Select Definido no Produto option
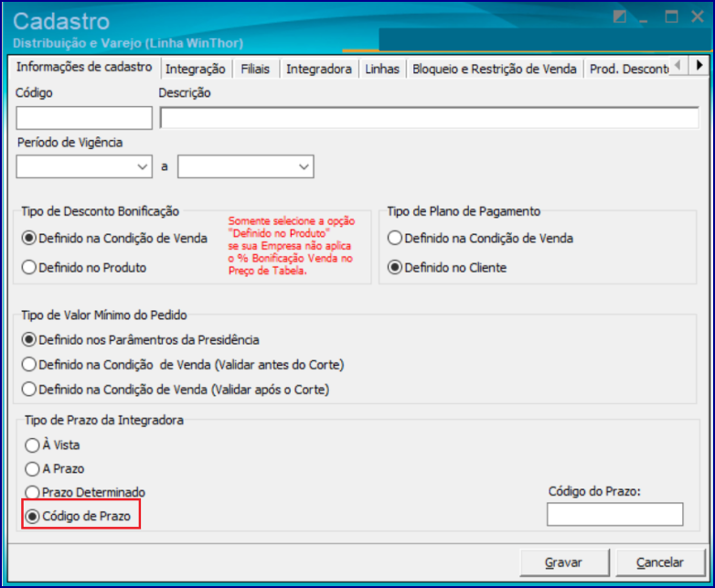Screen dimensions: 715x588 point(84,267)
